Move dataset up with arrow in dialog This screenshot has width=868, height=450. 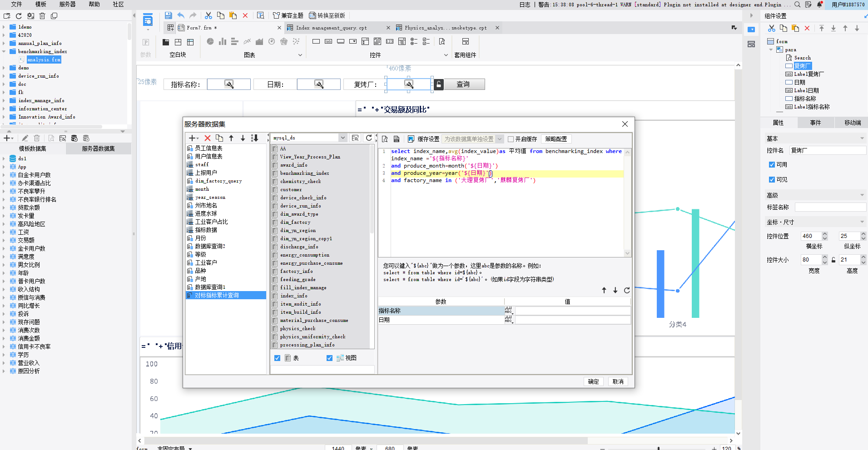coord(231,138)
